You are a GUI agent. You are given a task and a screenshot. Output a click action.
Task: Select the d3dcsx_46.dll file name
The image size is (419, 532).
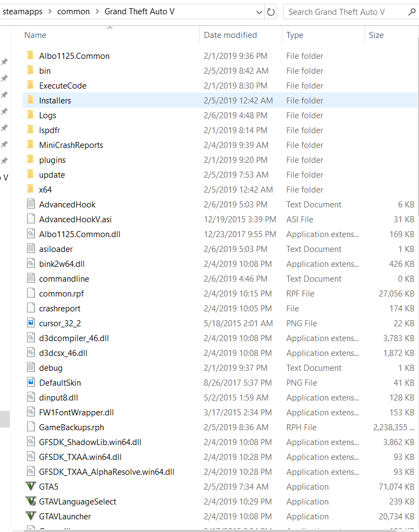[x=63, y=353]
